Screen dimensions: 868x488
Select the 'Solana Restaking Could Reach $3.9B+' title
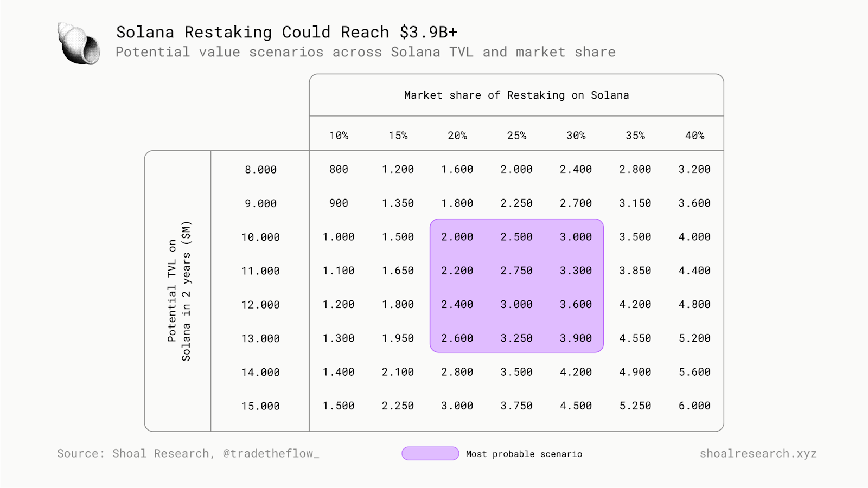click(287, 33)
